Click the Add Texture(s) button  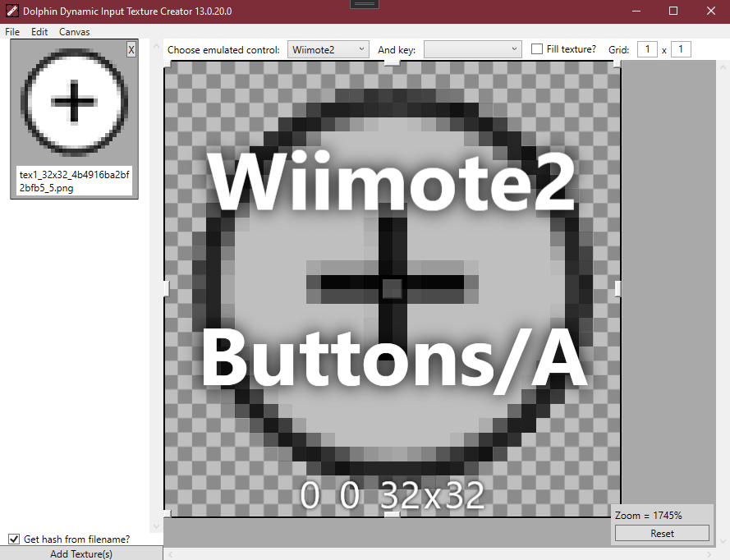click(x=81, y=553)
